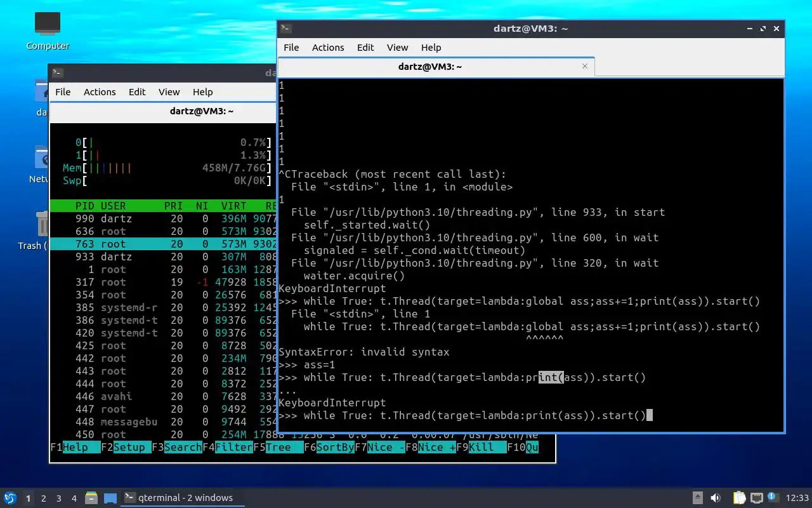Select htop process row PID 933 dartz
The width and height of the screenshot is (812, 508).
[164, 257]
